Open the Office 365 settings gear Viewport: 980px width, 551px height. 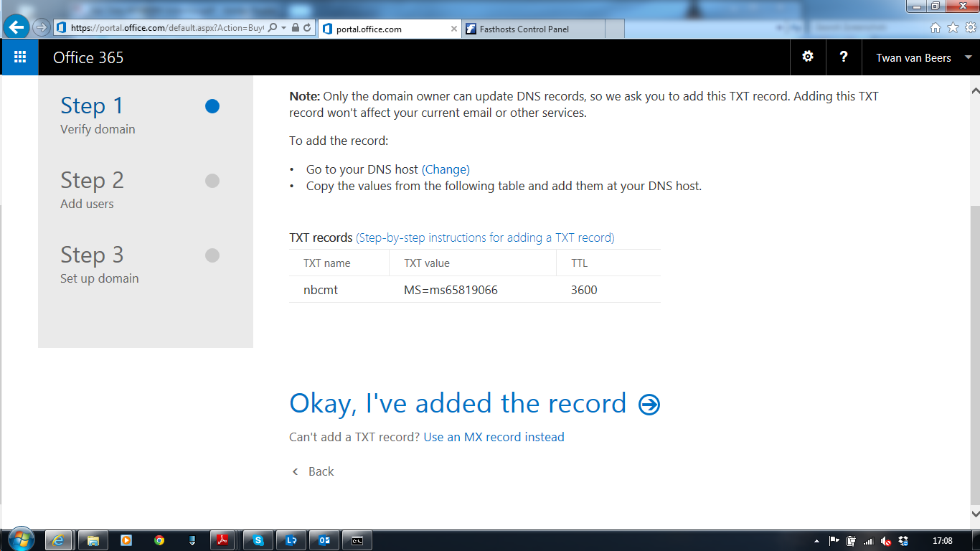click(808, 57)
